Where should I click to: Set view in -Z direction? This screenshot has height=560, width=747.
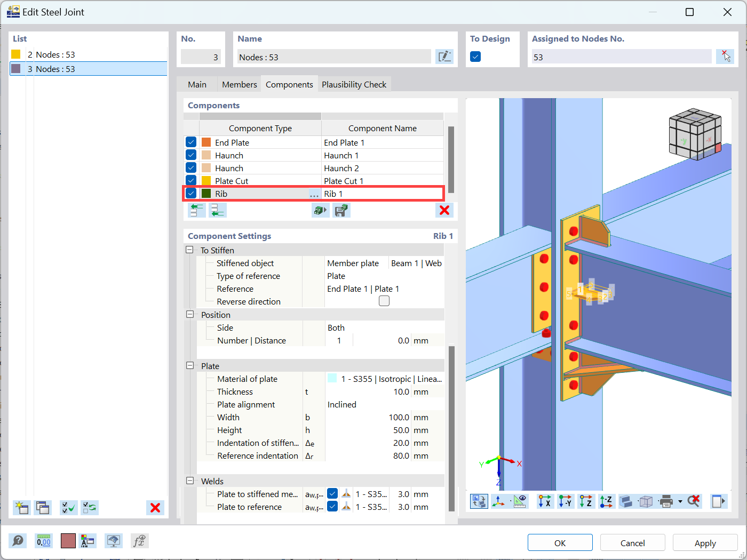(x=606, y=501)
